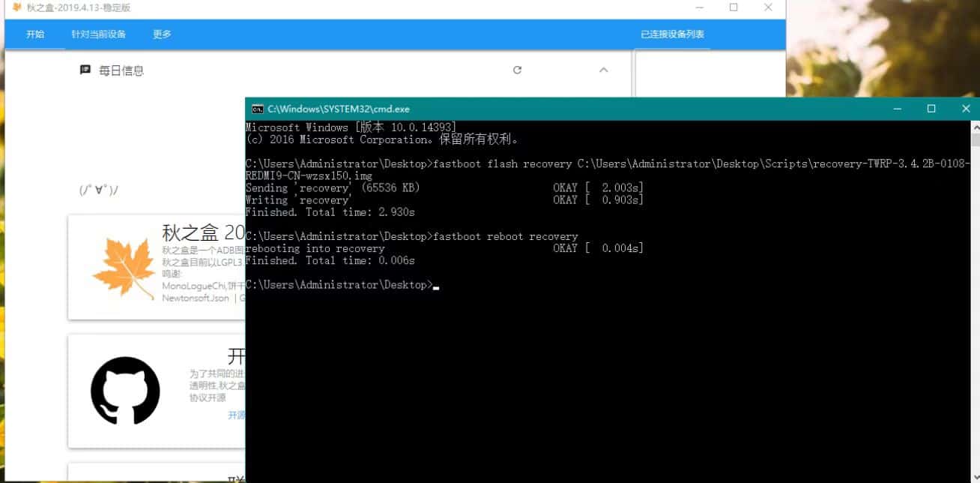Click the refresh icon in 每日信息 panel
Screen dimensions: 980x483
(517, 70)
